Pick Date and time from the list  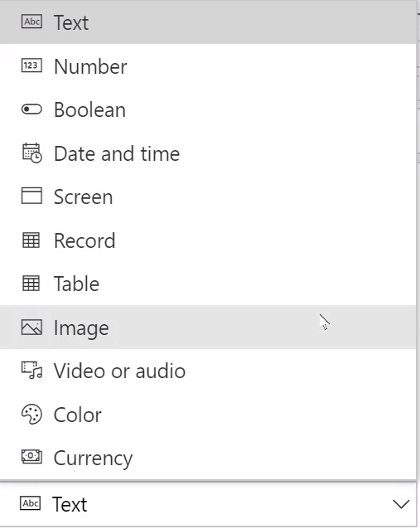point(208,153)
